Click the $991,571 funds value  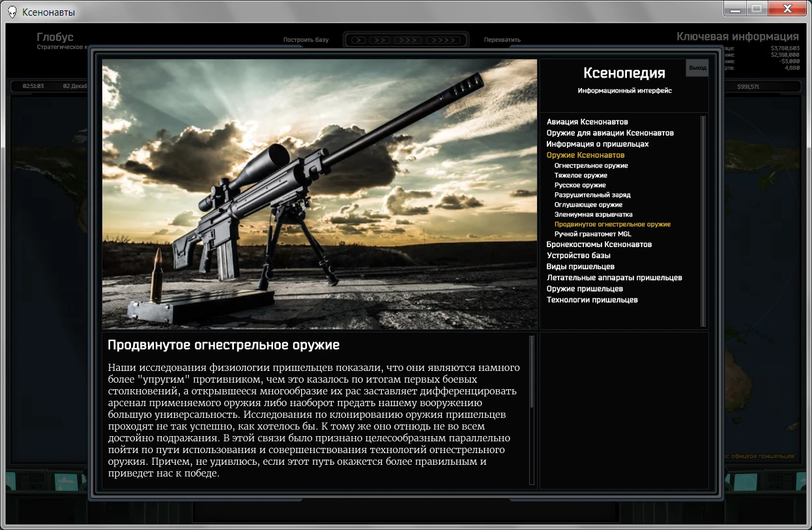pos(748,86)
